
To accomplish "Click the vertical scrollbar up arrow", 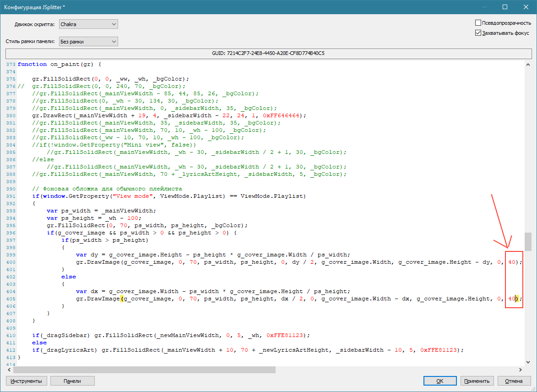I will pyautogui.click(x=528, y=65).
